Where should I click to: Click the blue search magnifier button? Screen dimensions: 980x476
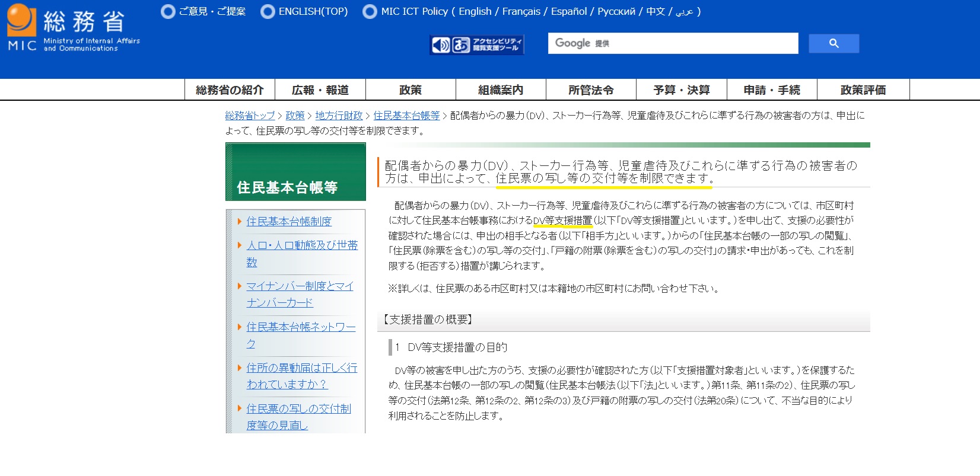click(x=833, y=43)
